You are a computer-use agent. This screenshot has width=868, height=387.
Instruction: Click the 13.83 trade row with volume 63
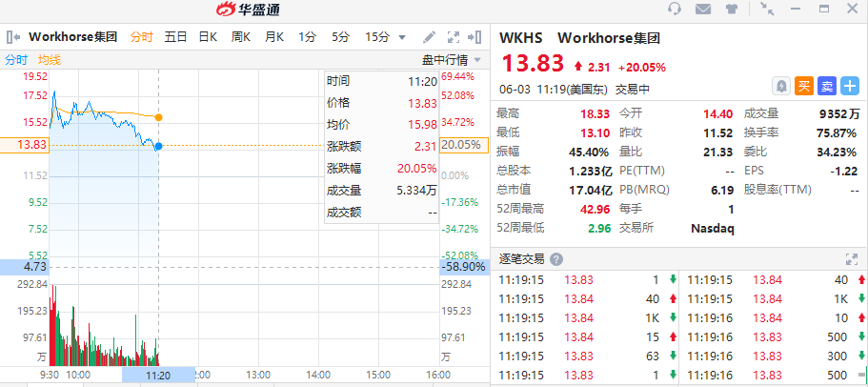coord(587,356)
